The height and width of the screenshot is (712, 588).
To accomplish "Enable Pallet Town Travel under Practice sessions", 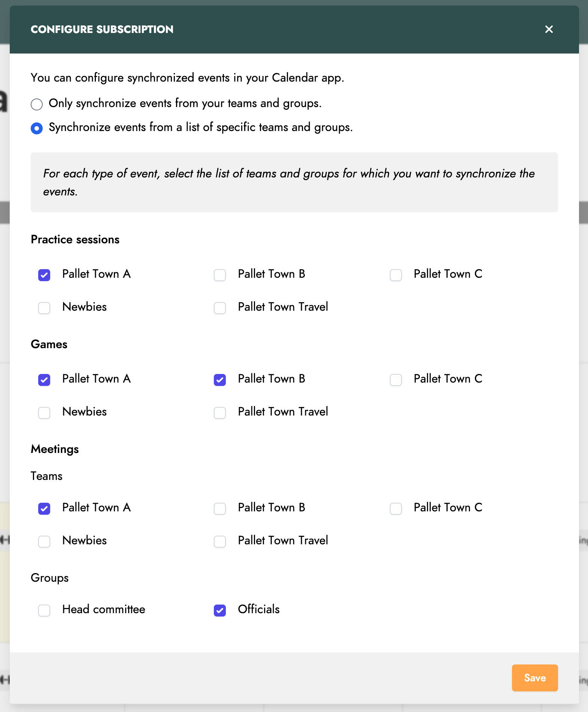I will (220, 308).
